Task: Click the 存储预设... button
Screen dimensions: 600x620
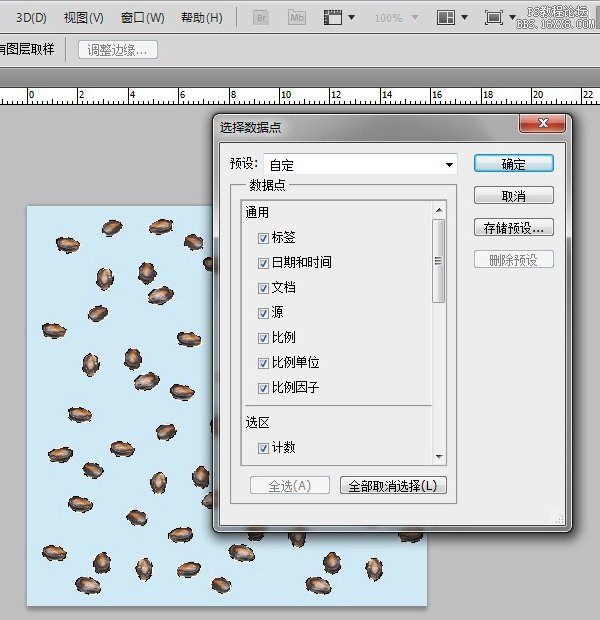Action: click(513, 228)
